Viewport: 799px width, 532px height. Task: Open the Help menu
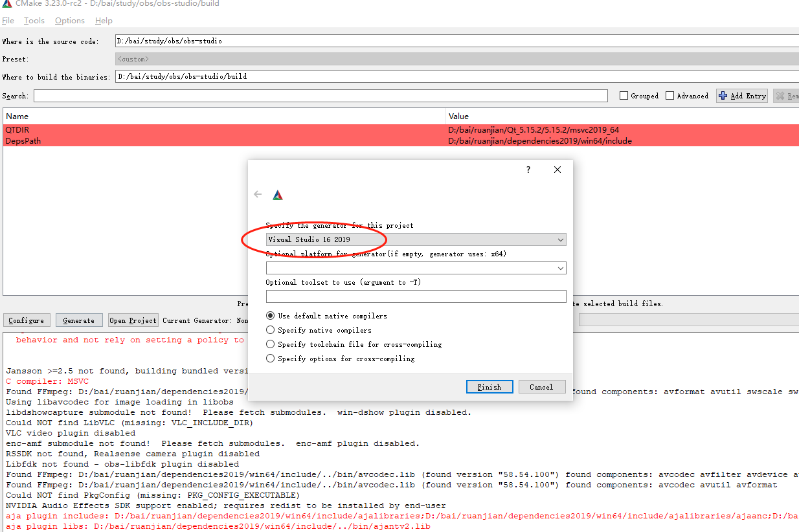[104, 21]
